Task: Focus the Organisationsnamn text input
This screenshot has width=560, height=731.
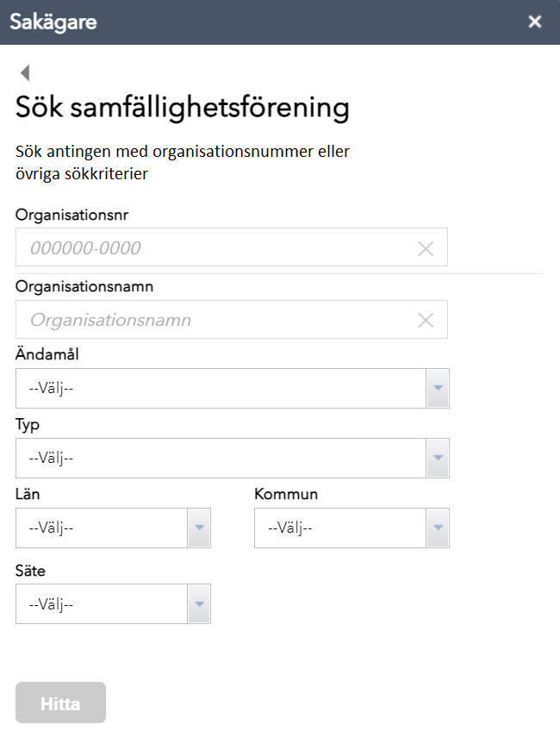Action: coord(215,321)
